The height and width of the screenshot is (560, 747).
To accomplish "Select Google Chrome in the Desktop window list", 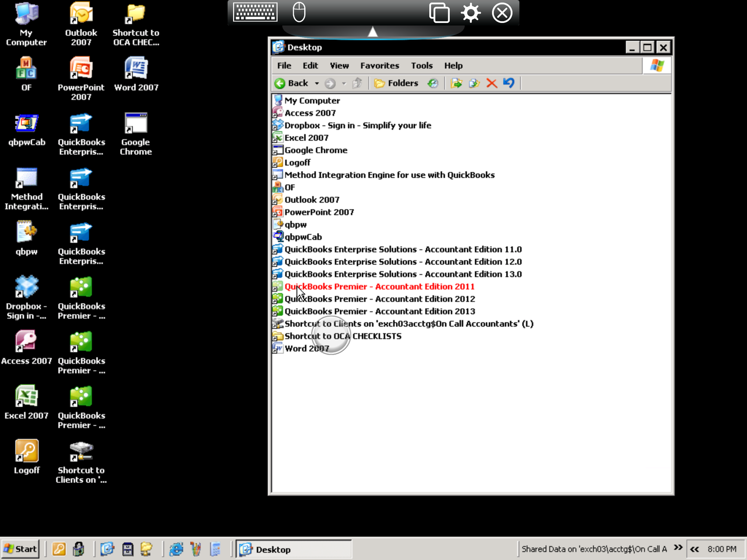I will click(x=310, y=150).
